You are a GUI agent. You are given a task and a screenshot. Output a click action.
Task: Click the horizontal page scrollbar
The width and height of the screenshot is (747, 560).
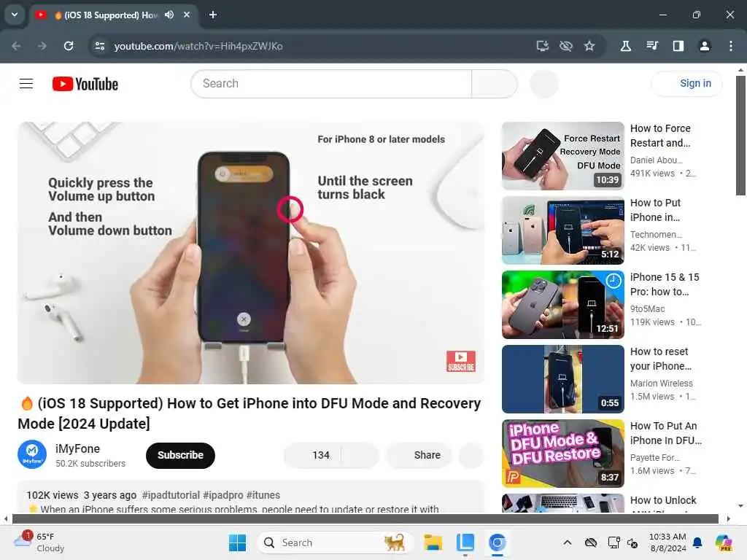(365, 518)
